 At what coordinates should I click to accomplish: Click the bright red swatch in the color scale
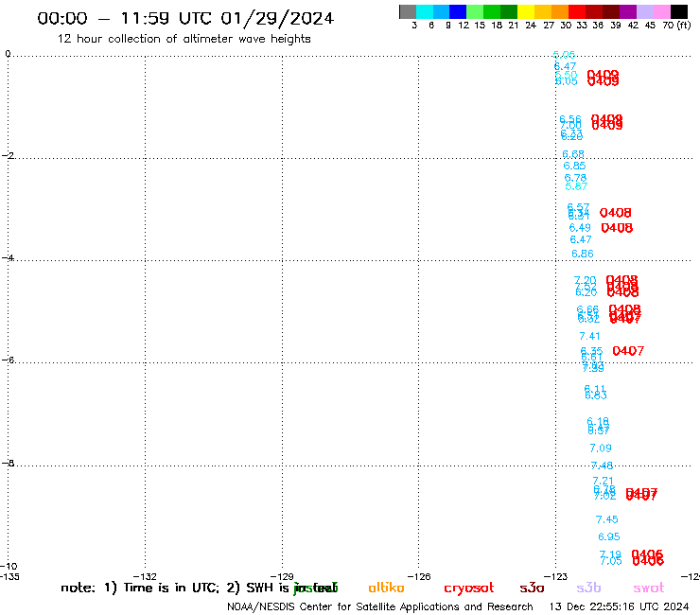577,11
